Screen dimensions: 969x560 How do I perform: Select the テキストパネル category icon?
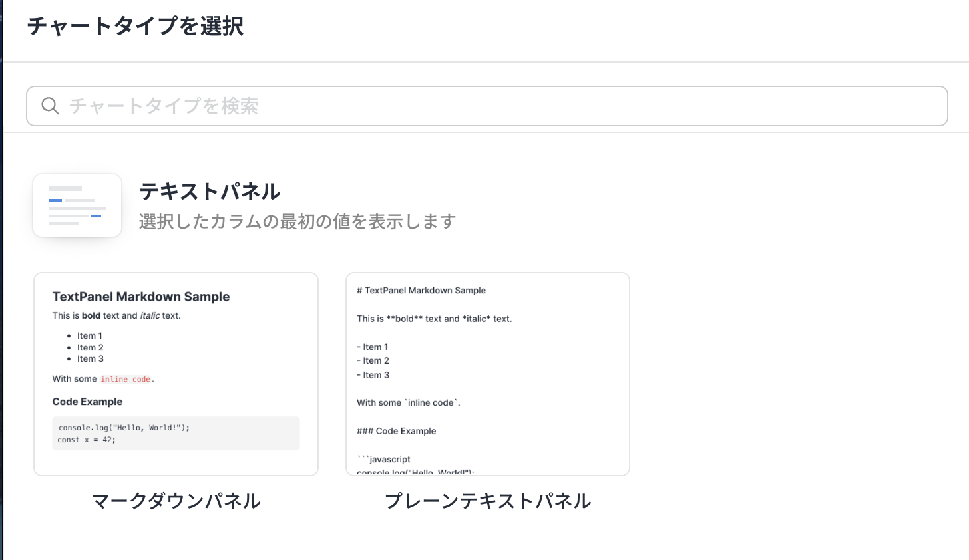tap(77, 206)
